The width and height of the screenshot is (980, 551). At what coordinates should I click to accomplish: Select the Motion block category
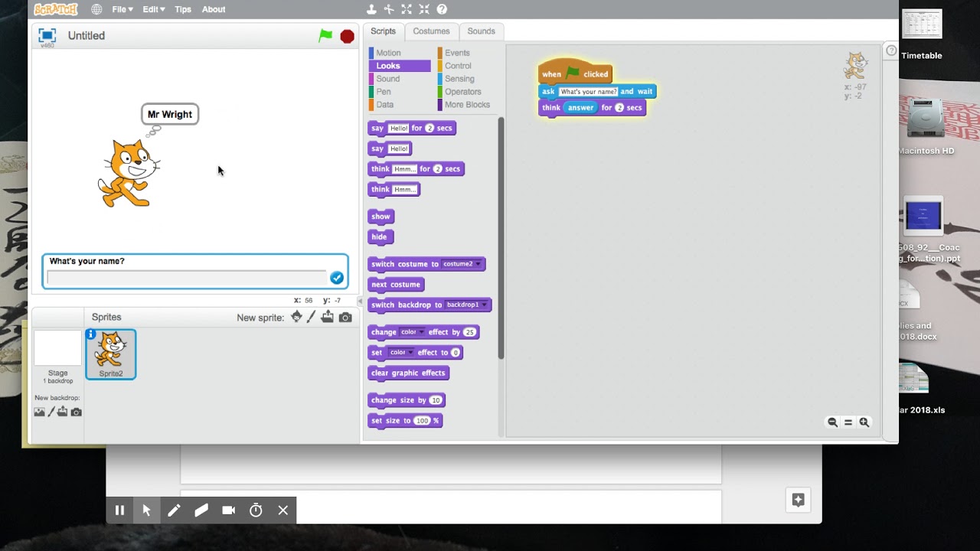388,53
